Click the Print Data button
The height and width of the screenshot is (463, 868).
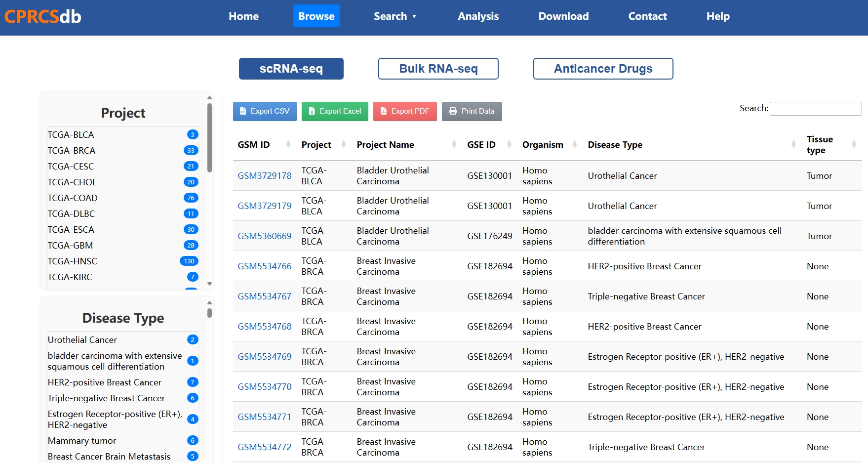[472, 111]
